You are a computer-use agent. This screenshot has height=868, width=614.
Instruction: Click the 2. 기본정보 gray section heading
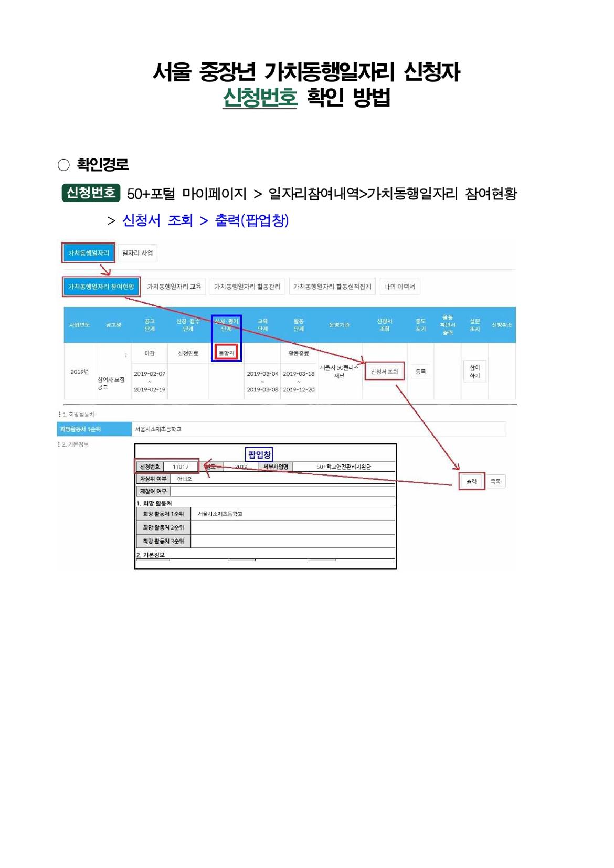(x=75, y=444)
